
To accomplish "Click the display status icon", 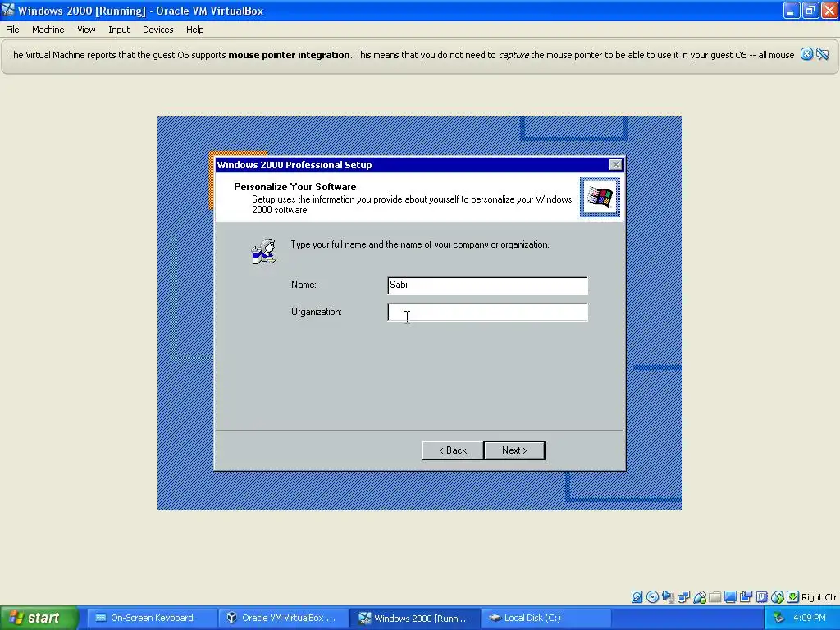I will click(x=730, y=597).
